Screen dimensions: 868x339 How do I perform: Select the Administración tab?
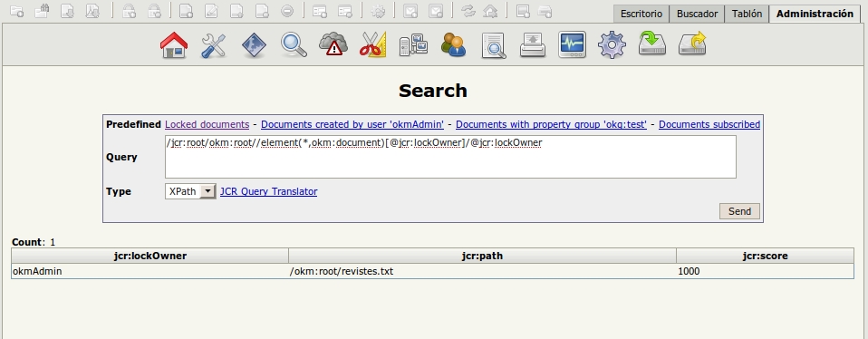click(815, 14)
